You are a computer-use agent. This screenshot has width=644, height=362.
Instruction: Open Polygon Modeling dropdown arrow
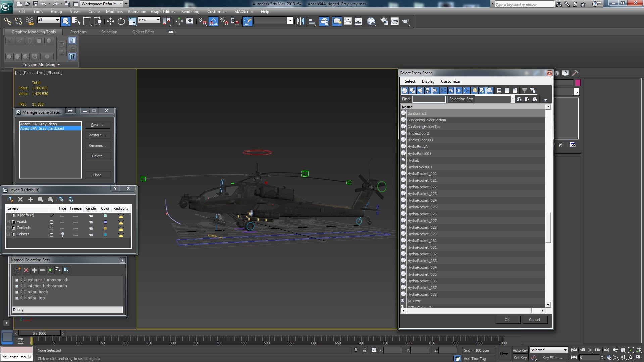click(x=59, y=65)
